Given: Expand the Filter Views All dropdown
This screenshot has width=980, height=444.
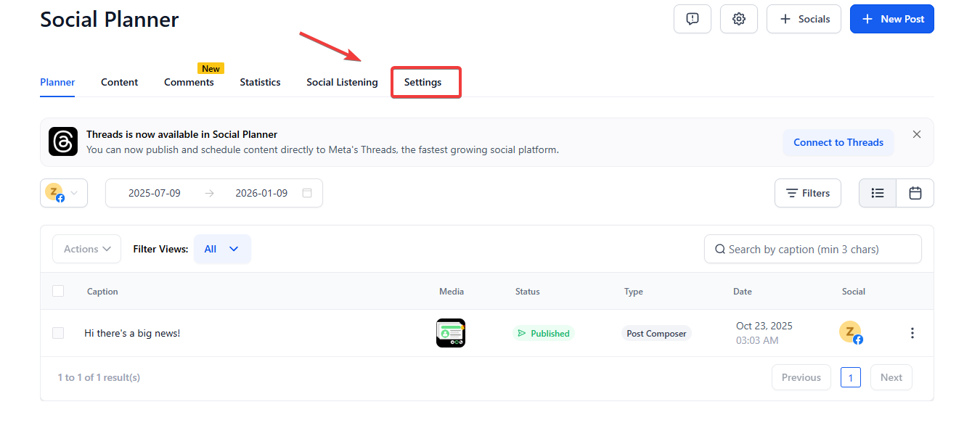Looking at the screenshot, I should pyautogui.click(x=222, y=249).
